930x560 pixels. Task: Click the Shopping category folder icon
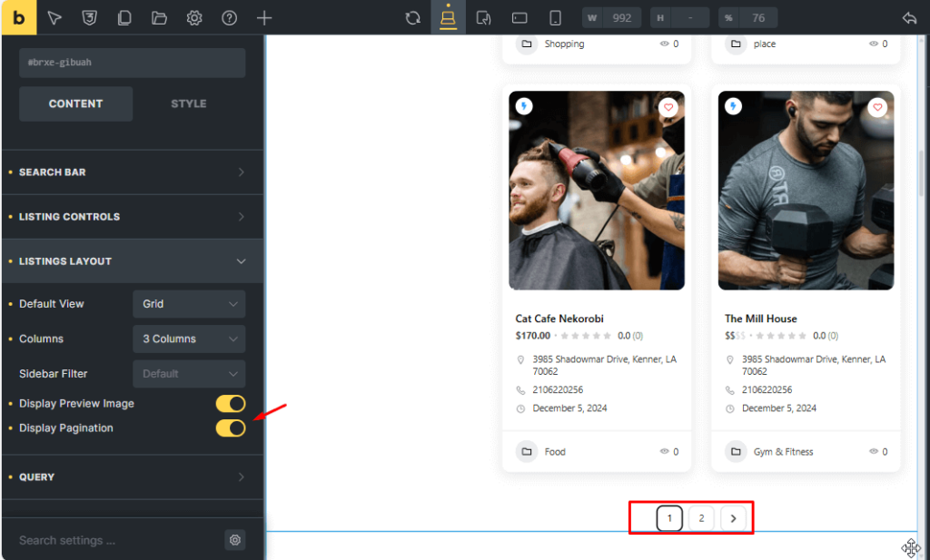pyautogui.click(x=526, y=44)
